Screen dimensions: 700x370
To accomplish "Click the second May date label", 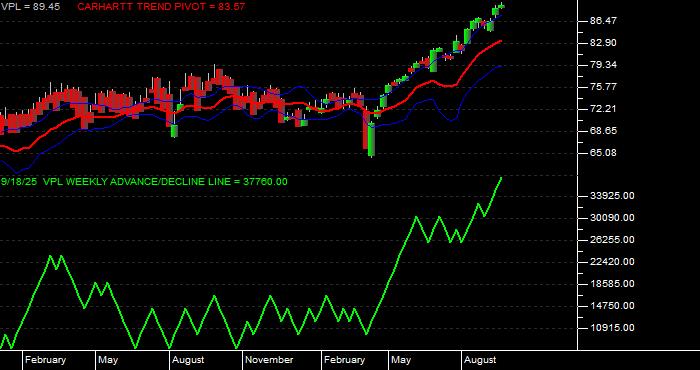I will (x=402, y=360).
